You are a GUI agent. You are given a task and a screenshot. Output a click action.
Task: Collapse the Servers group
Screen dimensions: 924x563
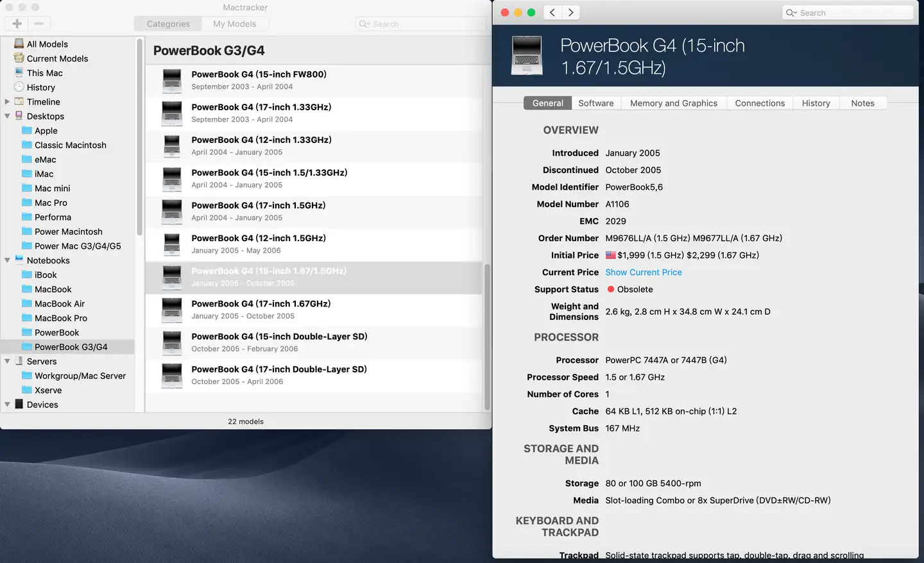[7, 361]
